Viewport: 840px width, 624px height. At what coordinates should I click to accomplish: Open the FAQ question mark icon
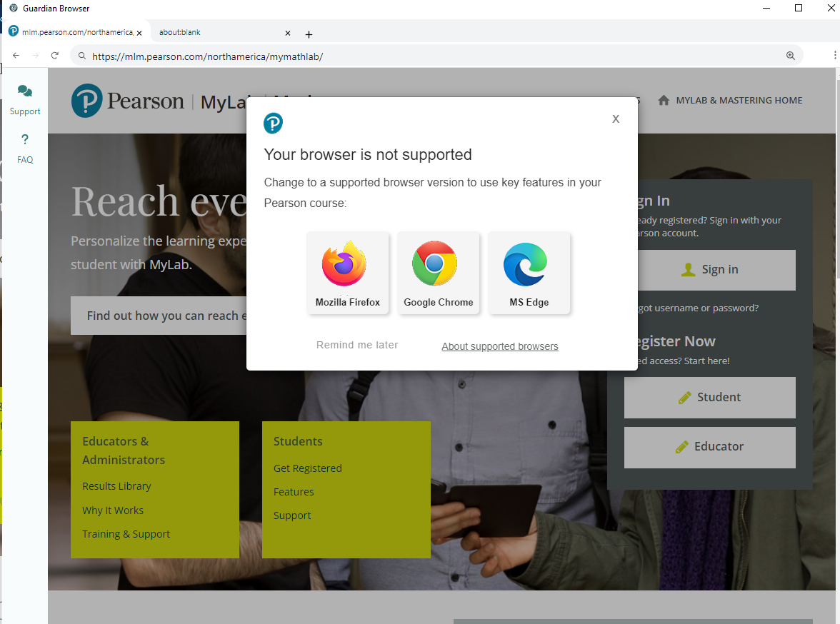[x=24, y=140]
